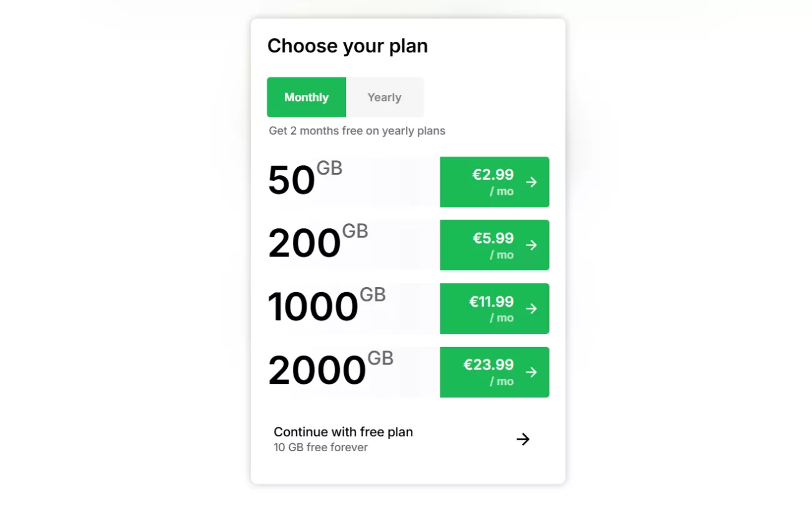812x508 pixels.
Task: Switch billing to Monthly
Action: (306, 97)
